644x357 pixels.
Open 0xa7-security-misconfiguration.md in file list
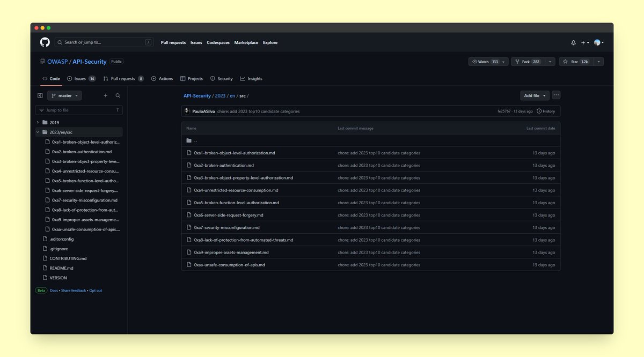[227, 227]
